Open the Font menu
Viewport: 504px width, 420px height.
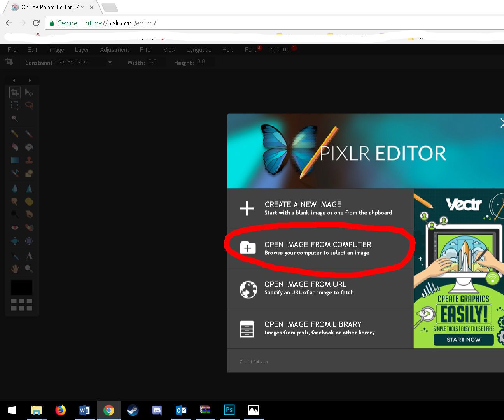250,50
